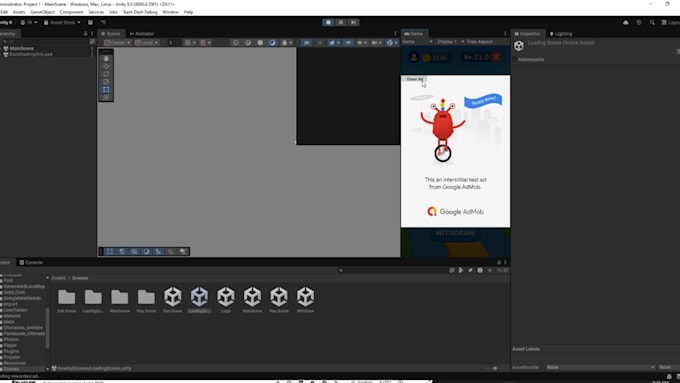Switch to the Animator tab
Viewport: 680px width, 383px height.
tap(142, 33)
